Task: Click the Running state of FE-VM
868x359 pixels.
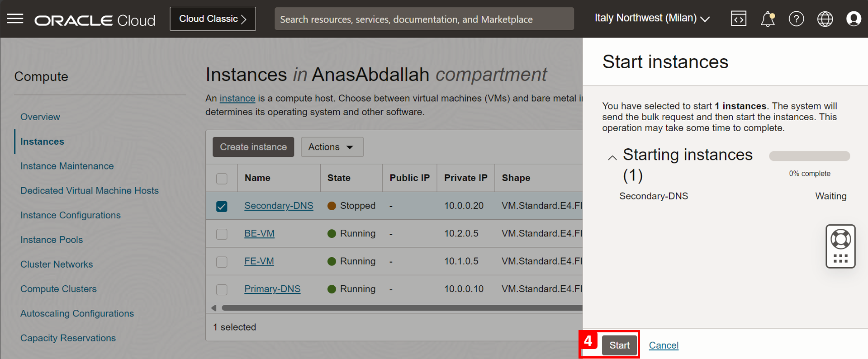Action: (351, 261)
